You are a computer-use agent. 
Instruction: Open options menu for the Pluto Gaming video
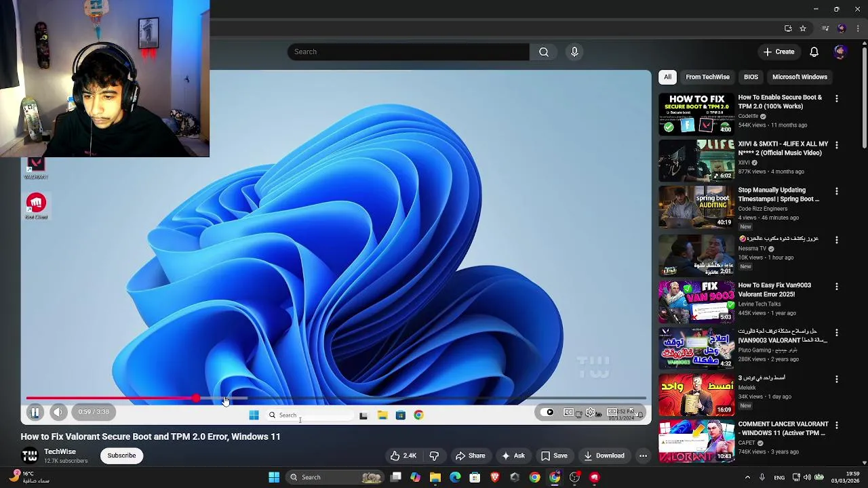click(836, 333)
